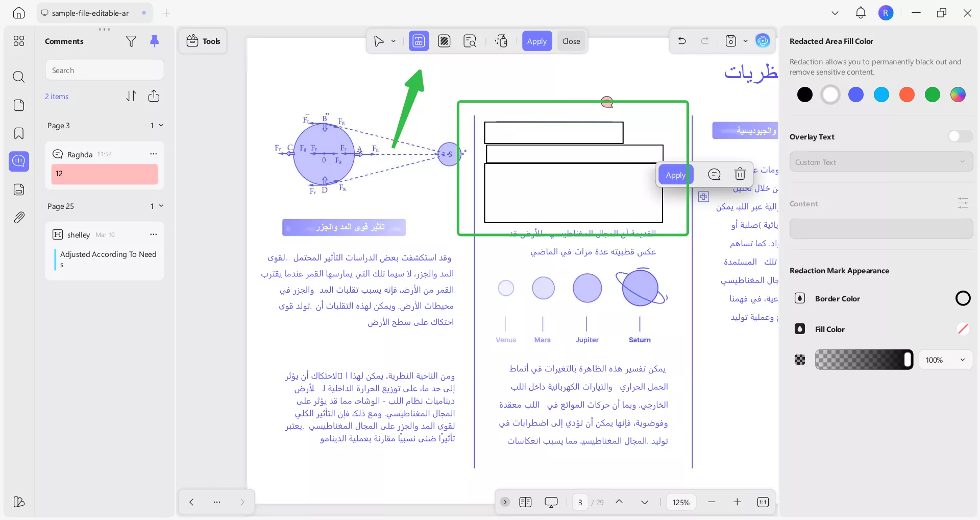Viewport: 980px width, 520px height.
Task: Open options menu on shelley's comment
Action: [153, 234]
